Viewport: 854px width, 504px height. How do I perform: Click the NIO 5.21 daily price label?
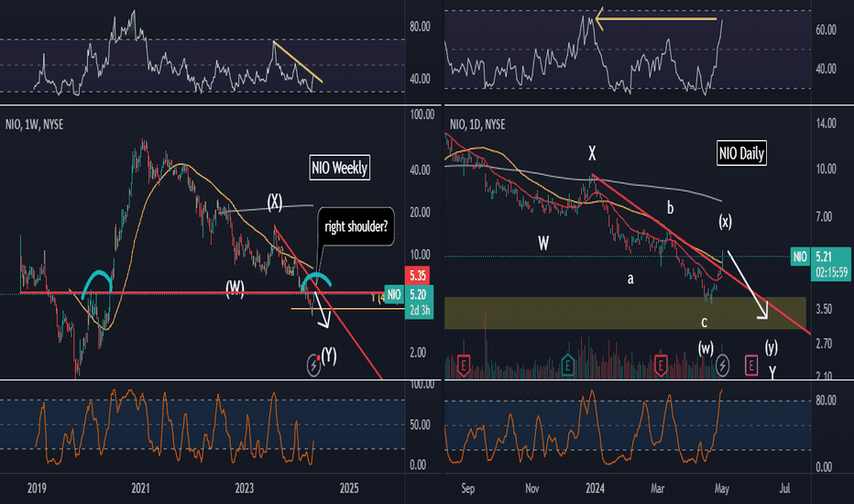(822, 256)
